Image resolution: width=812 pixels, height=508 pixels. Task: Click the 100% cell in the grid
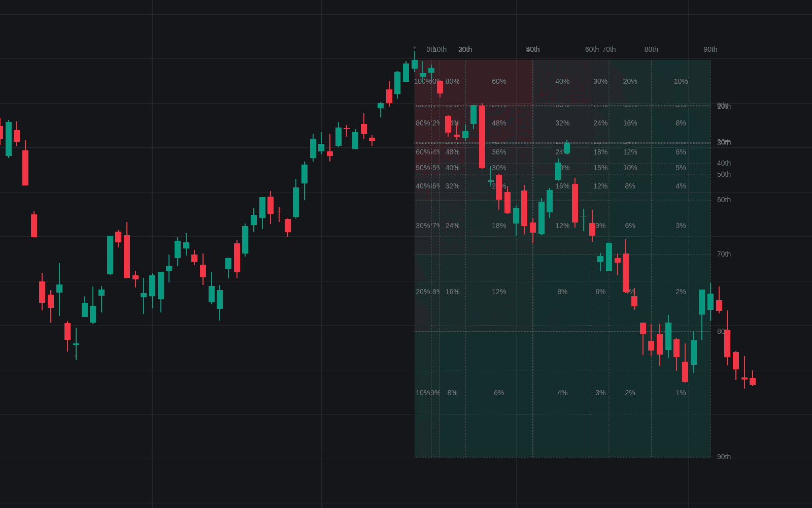[x=423, y=81]
